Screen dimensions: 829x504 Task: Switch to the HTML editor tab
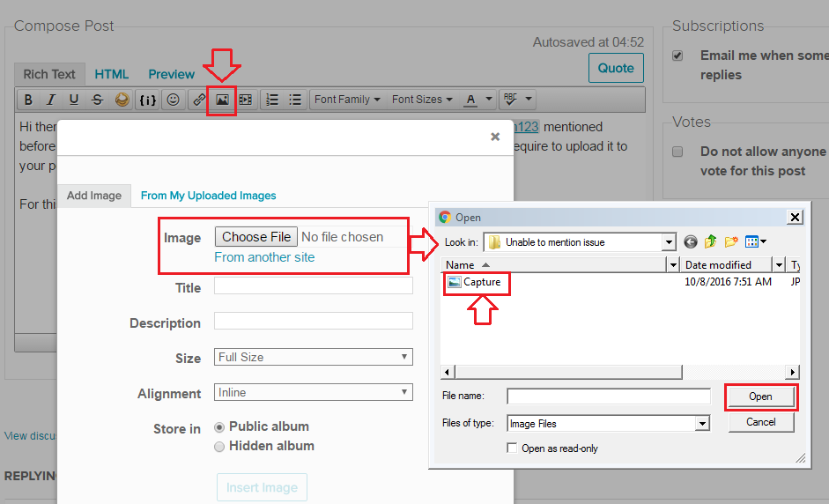point(112,74)
